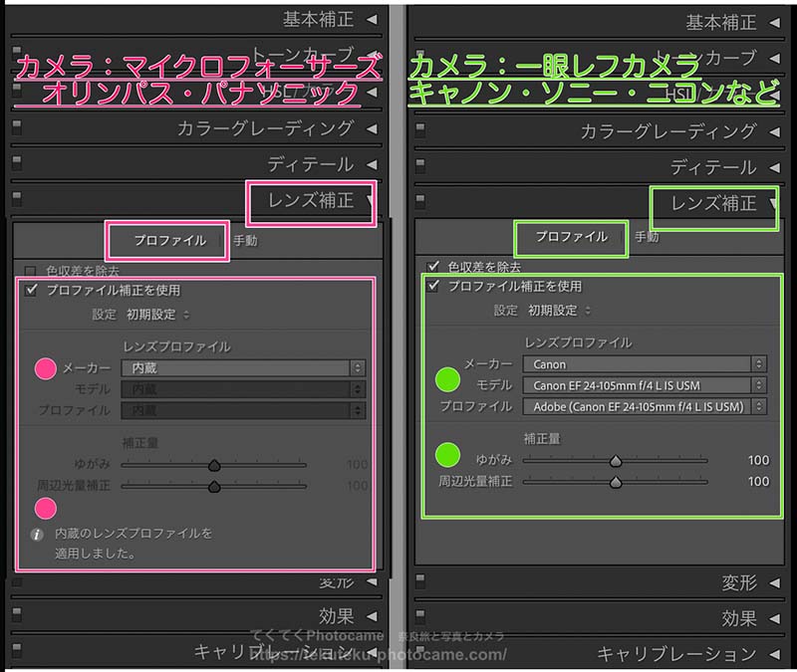The height and width of the screenshot is (672, 797).
Task: Expand カラーグレーディング panel in right screenshot
Action: point(775,132)
